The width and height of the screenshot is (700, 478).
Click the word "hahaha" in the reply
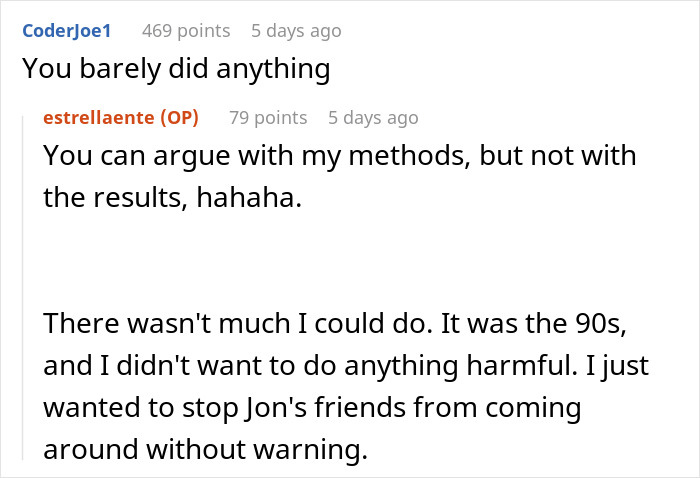pyautogui.click(x=245, y=197)
